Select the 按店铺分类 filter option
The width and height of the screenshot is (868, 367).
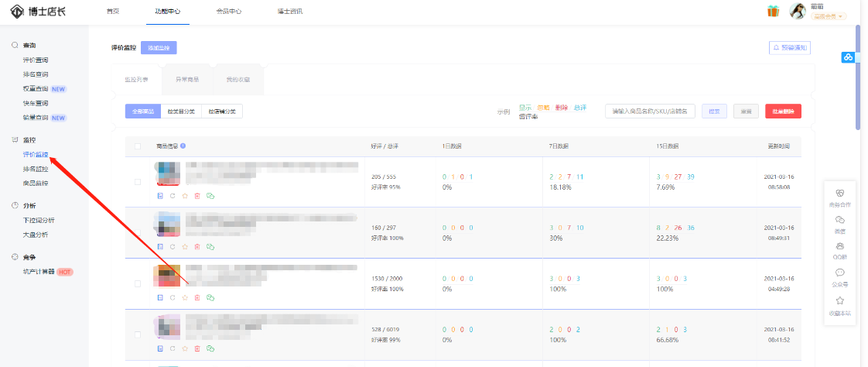(x=222, y=111)
